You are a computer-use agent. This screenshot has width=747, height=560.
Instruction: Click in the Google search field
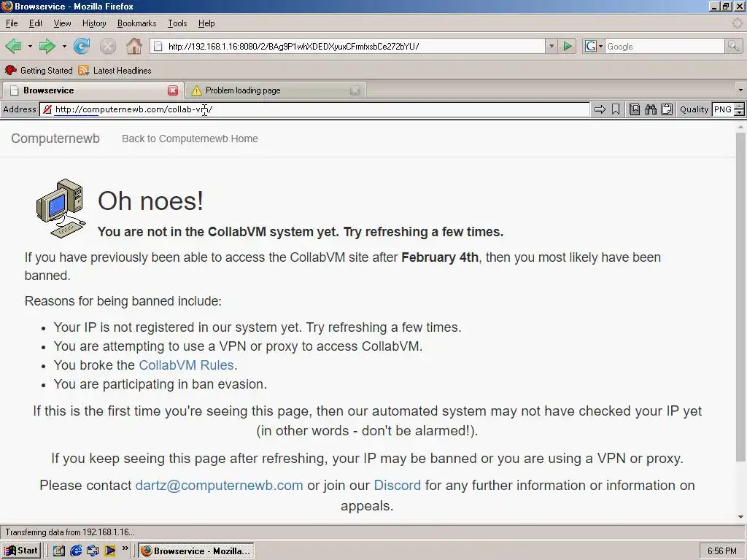point(665,46)
